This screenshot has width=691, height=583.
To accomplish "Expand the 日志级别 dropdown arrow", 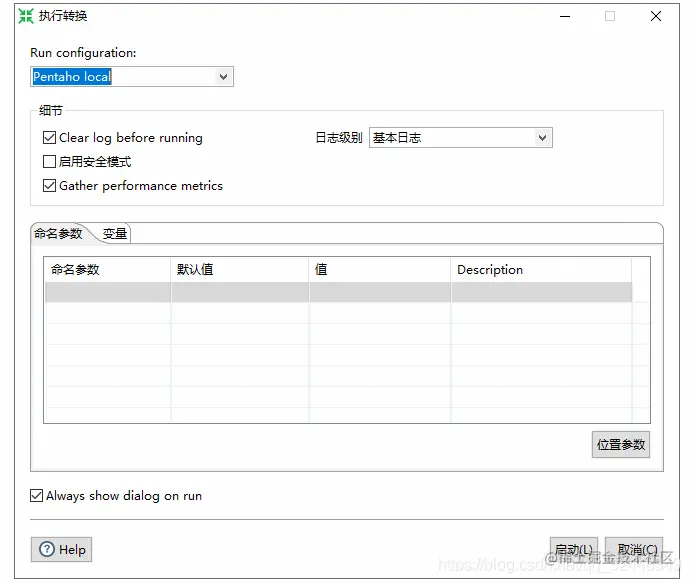I will point(542,137).
